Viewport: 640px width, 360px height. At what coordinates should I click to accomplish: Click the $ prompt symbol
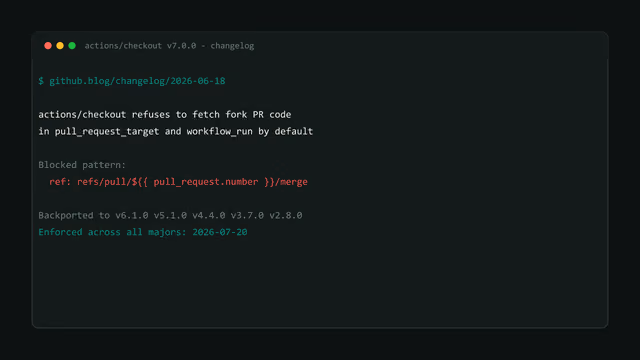pos(41,81)
